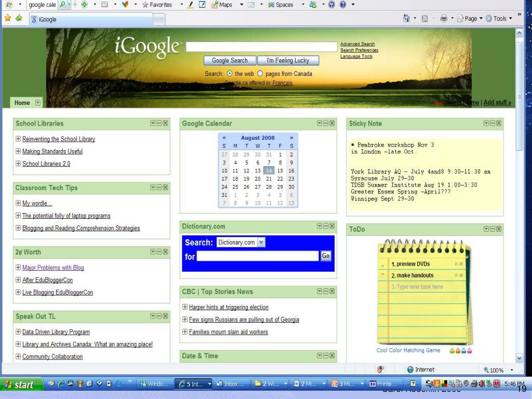Click the toolbar search magnifier icon
Screen dimensions: 532x399
point(62,5)
